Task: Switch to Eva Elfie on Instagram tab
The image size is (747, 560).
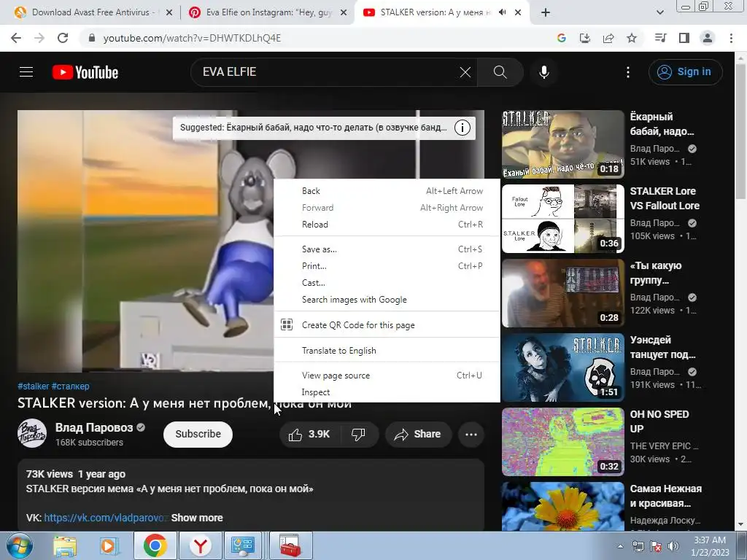Action: coord(268,12)
